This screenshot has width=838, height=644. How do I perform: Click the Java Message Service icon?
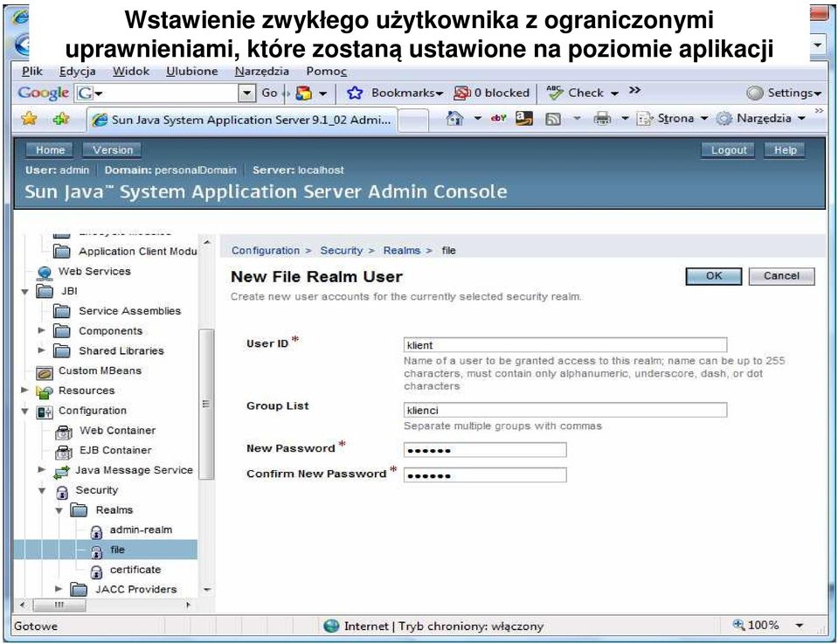(61, 471)
